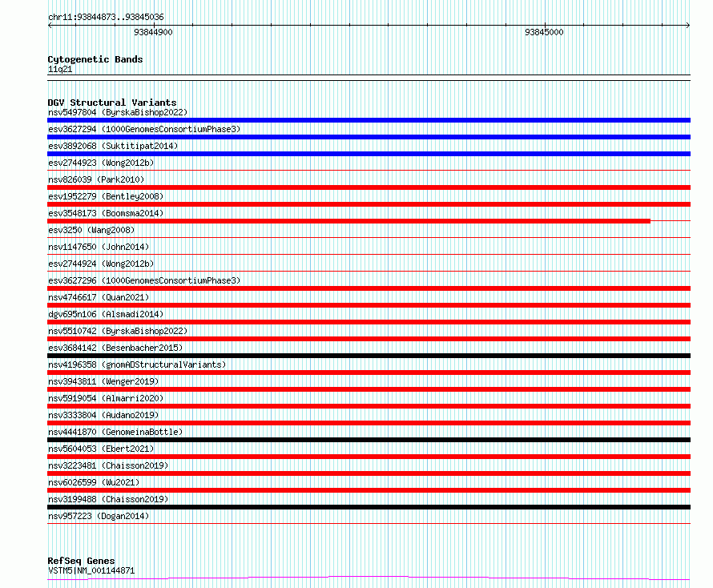Click the blue bar under nsv5497804
713x588 pixels.
pos(369,120)
